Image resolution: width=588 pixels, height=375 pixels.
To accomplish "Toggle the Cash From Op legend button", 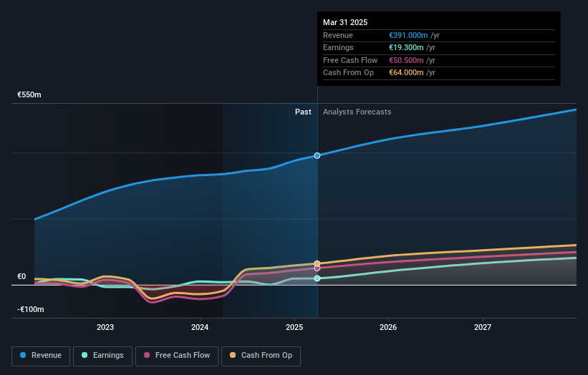I will [261, 356].
